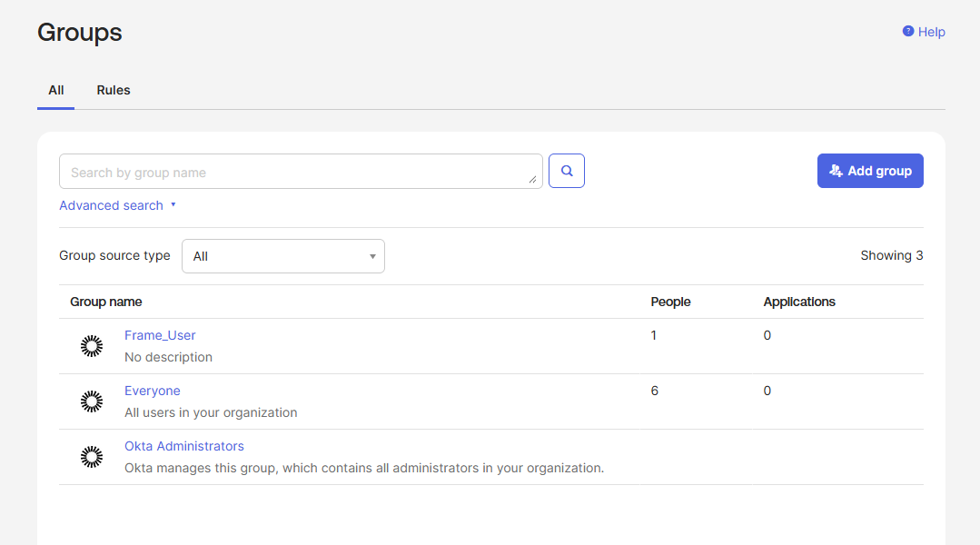The image size is (980, 545).
Task: Click the Group name column header
Action: point(106,302)
